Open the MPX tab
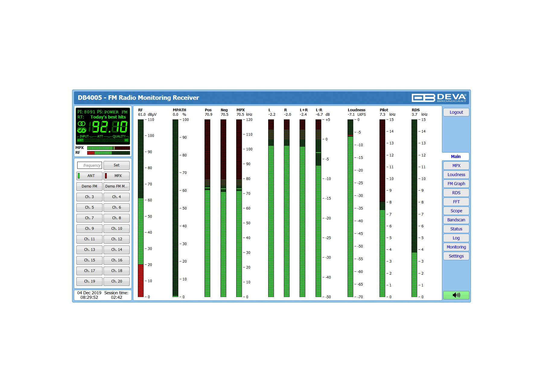This screenshot has width=543, height=392. 456,166
